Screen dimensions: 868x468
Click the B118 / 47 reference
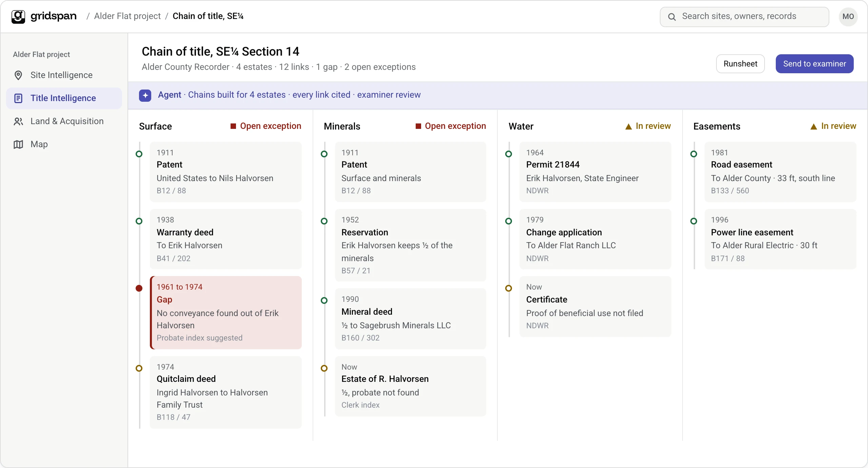pos(173,417)
